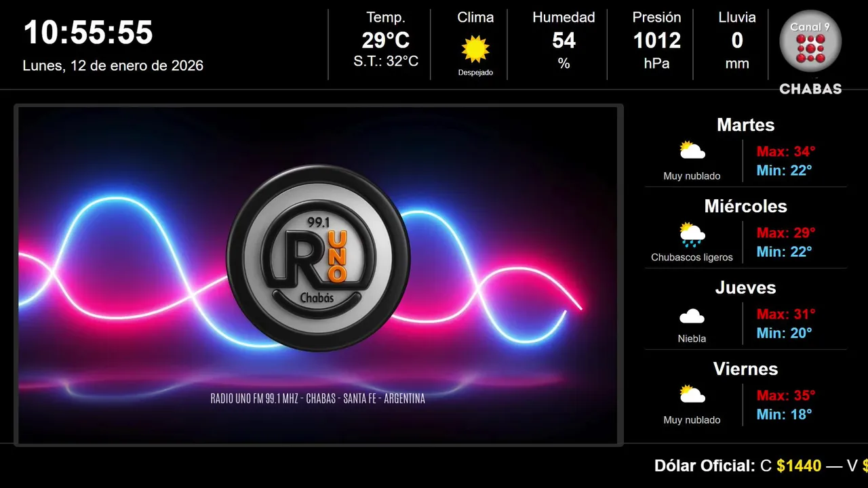Click the hPa unit label

[656, 63]
